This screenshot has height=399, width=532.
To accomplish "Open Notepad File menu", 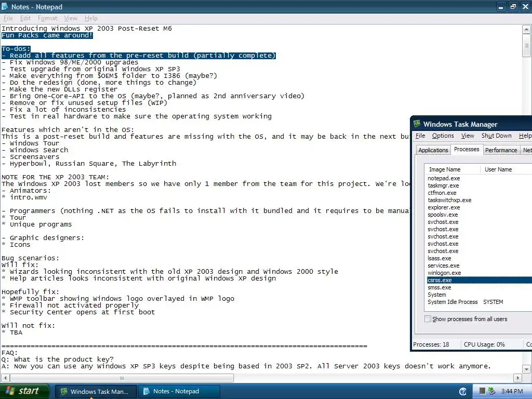I will 8,18.
